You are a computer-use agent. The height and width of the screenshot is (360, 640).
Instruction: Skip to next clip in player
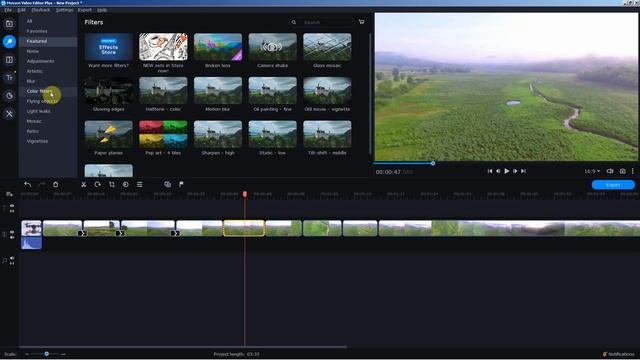point(523,171)
